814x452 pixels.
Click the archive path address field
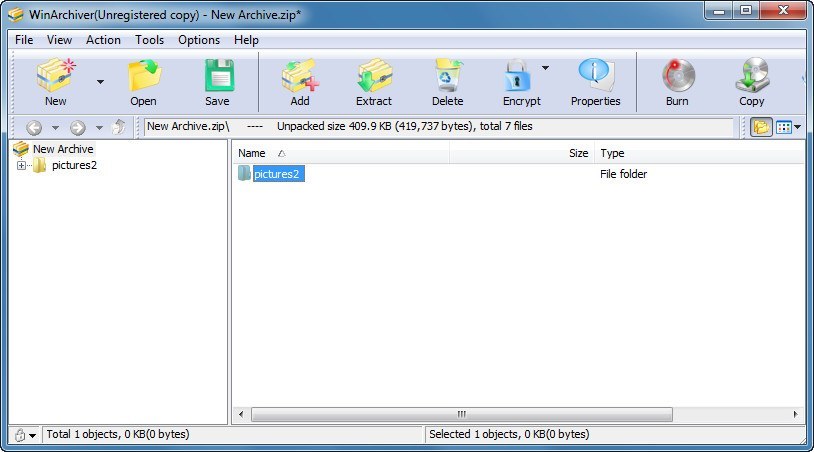pyautogui.click(x=439, y=127)
